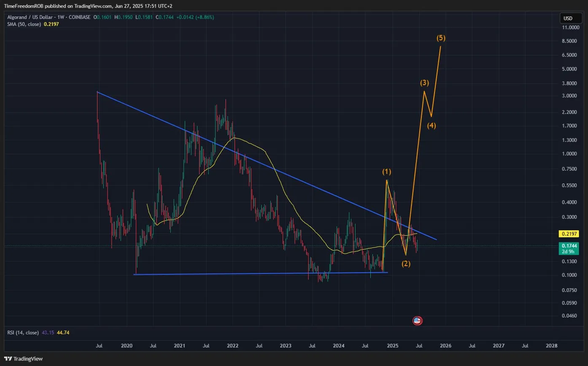Click the 2023 label on time axis
Image resolution: width=588 pixels, height=366 pixels.
[x=286, y=346]
